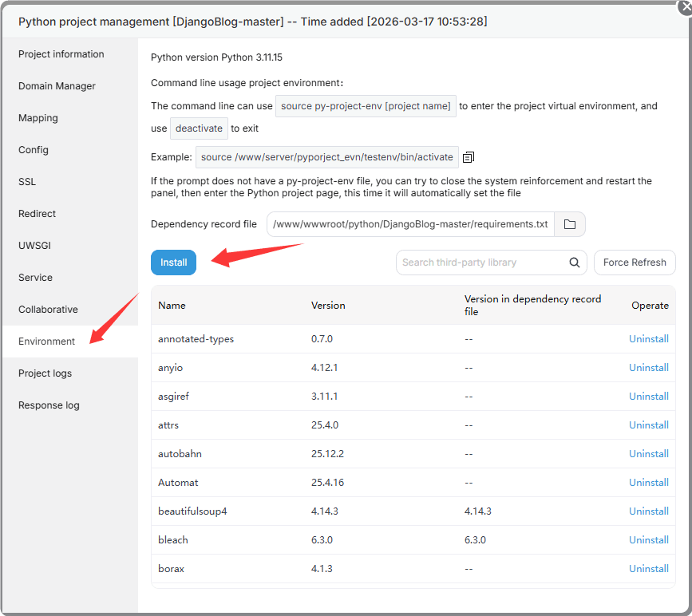Uninstall the bleach package

pyautogui.click(x=648, y=540)
